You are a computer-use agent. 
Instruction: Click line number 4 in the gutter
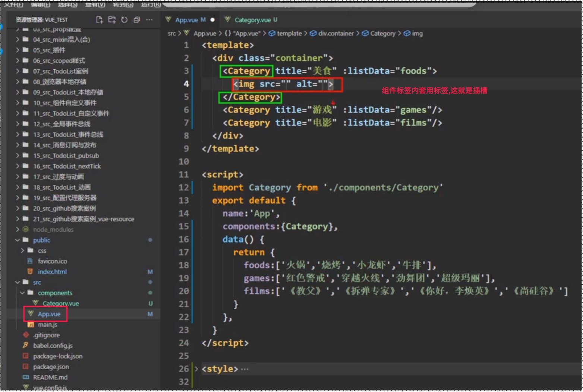pyautogui.click(x=186, y=84)
